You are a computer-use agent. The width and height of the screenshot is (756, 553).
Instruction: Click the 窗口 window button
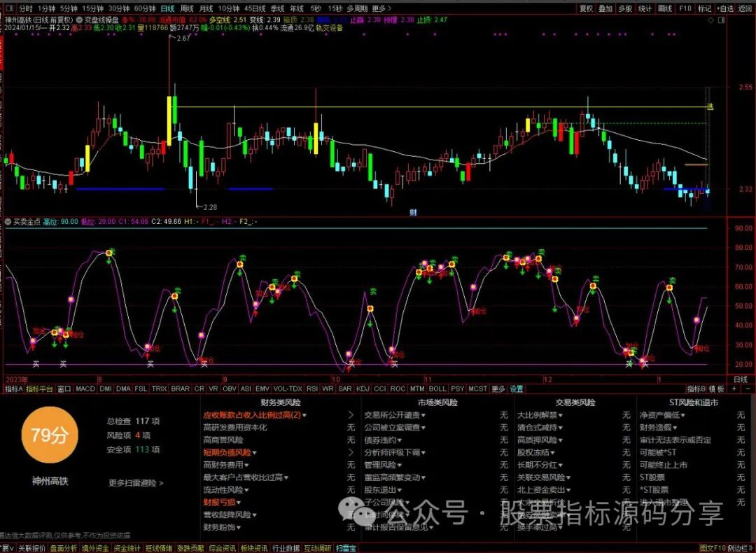[x=64, y=388]
